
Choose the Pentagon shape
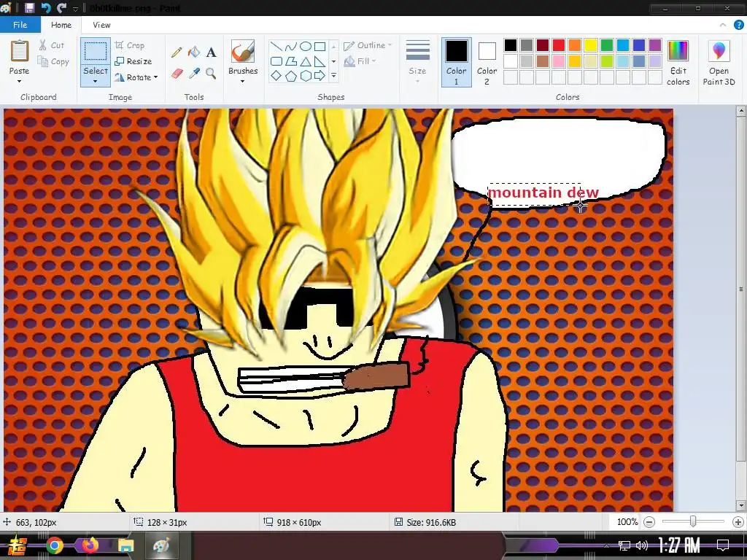[x=291, y=76]
